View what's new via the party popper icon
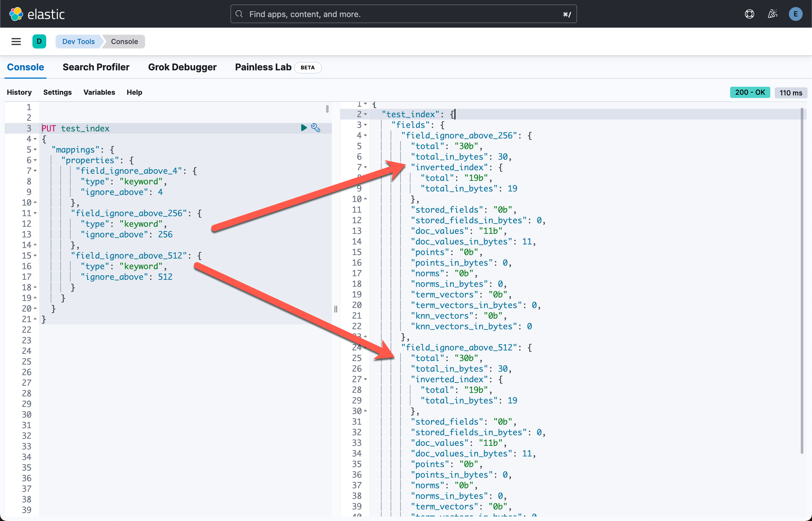 [x=772, y=14]
